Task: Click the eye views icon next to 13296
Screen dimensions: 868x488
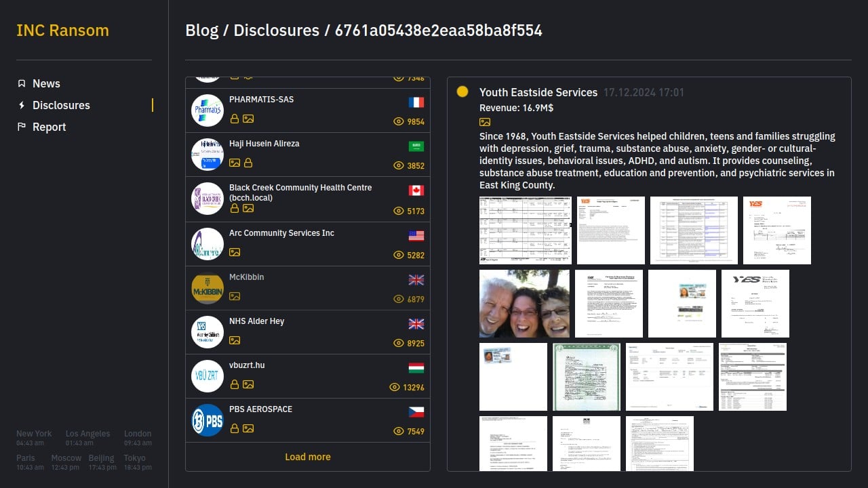Action: pos(395,387)
